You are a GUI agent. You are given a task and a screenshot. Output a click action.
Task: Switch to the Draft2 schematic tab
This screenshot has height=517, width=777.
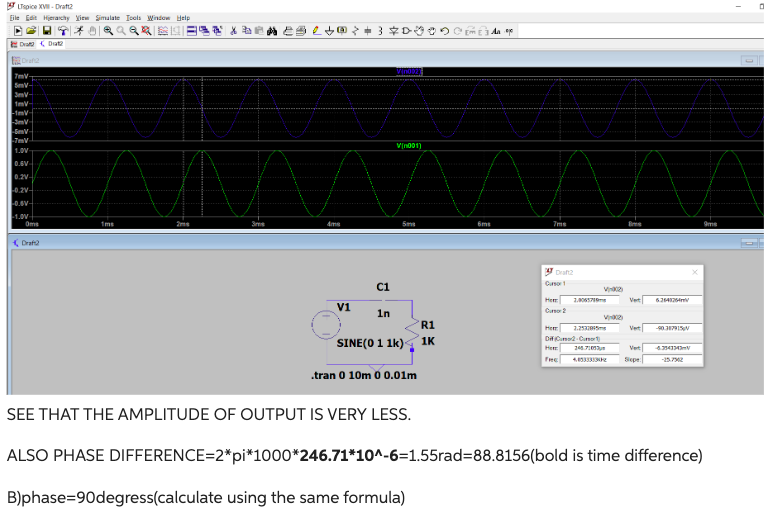[x=52, y=44]
